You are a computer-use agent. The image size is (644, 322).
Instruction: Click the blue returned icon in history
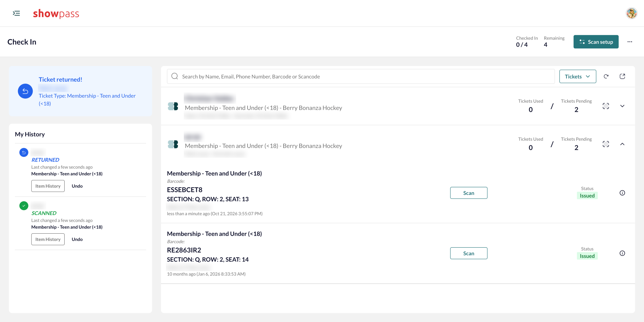[24, 152]
